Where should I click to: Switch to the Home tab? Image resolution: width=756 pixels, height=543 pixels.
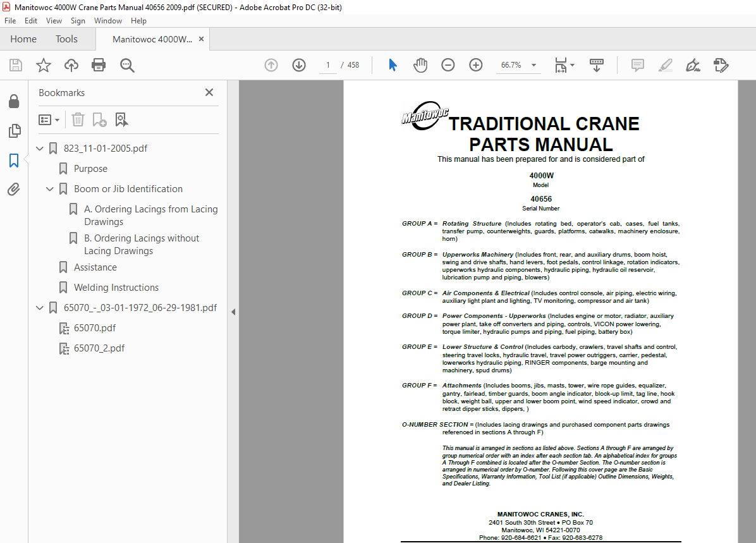(x=23, y=39)
